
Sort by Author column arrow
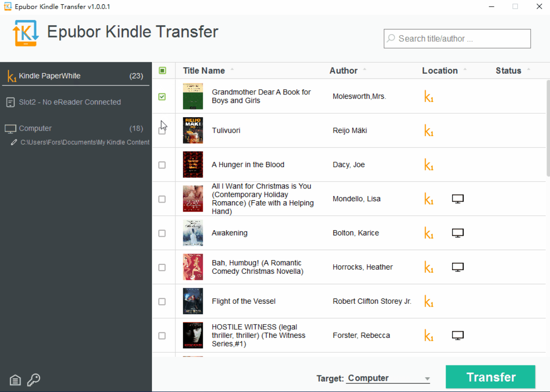coord(365,69)
